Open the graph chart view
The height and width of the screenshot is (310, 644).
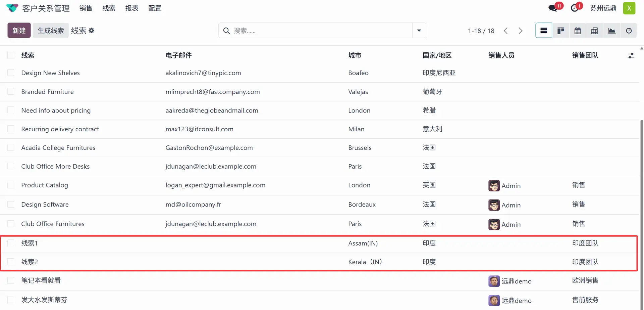[611, 31]
